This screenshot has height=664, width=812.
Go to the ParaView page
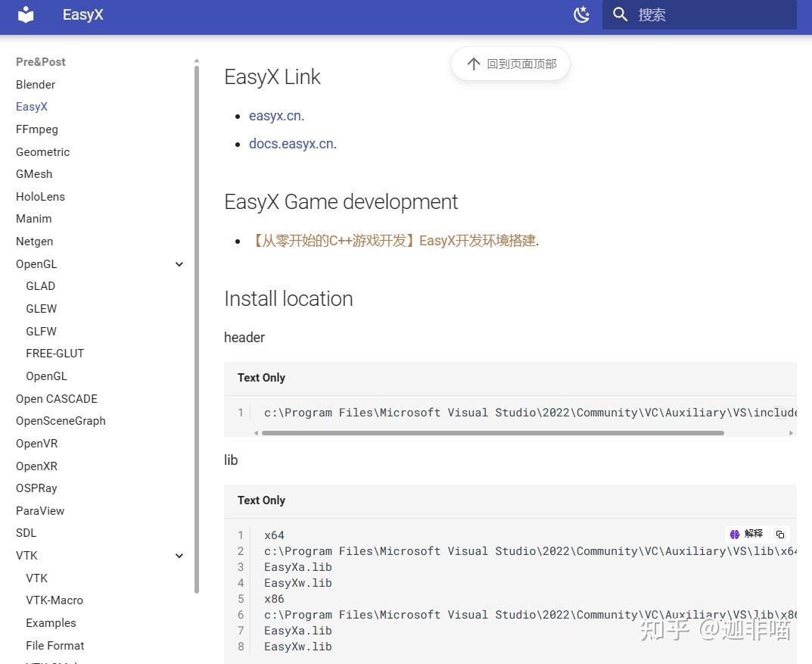40,511
